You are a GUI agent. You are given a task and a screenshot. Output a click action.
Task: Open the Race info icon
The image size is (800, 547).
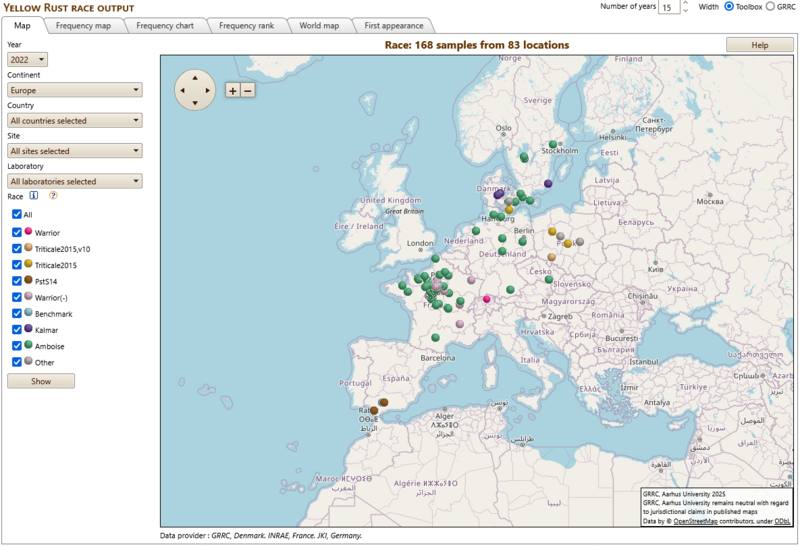click(x=34, y=196)
